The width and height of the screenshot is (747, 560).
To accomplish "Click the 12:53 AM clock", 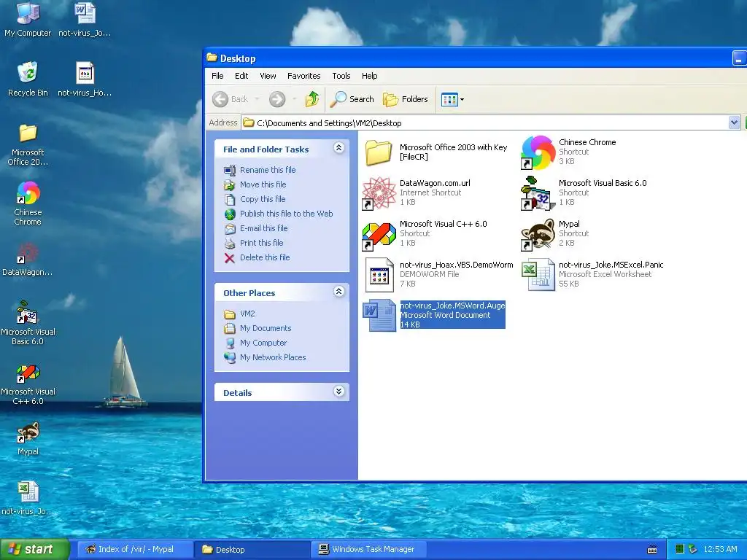I will pos(720,549).
